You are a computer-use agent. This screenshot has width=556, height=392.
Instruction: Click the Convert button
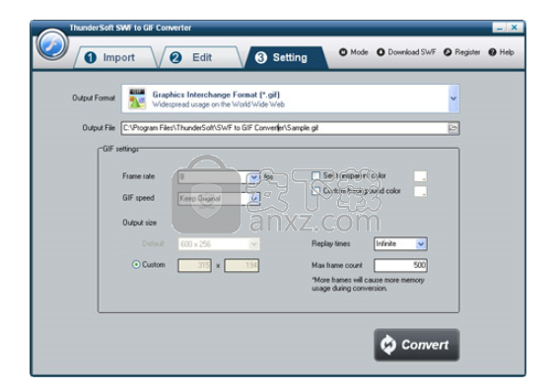click(x=417, y=345)
